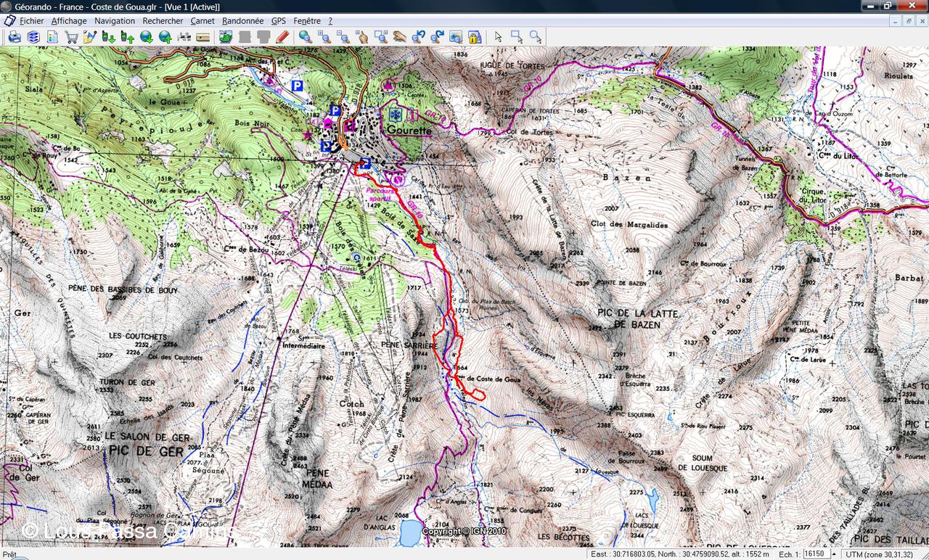
Task: Open the Fichier menu
Action: tap(31, 21)
